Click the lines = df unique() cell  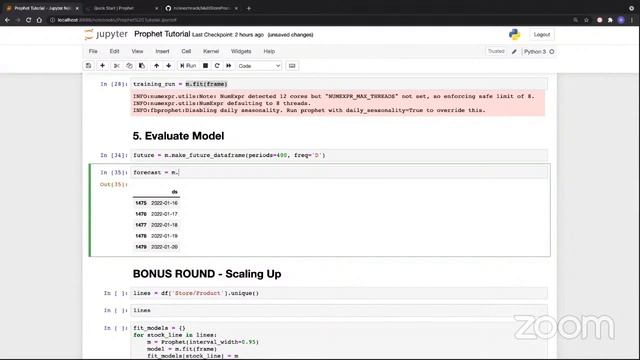(339, 293)
